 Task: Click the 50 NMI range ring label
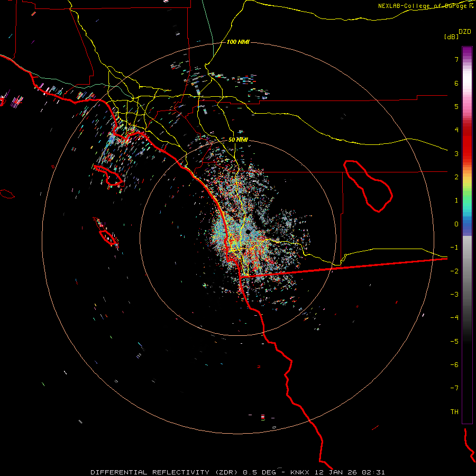(239, 140)
